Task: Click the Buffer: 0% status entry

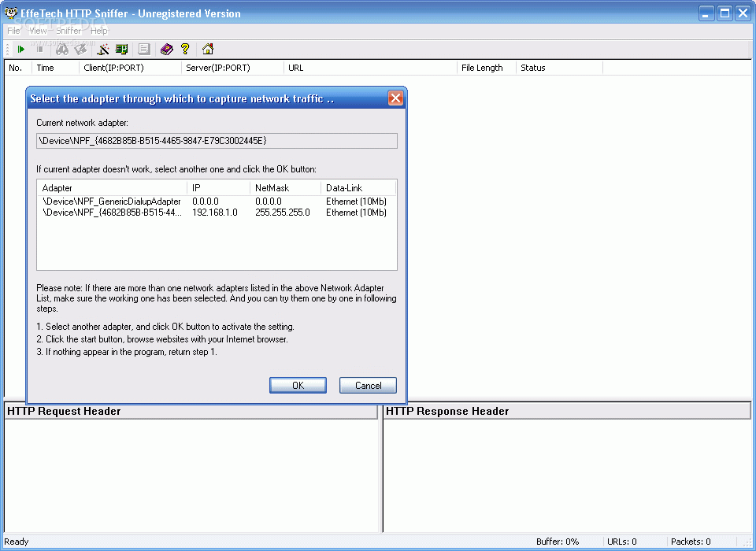Action: pos(558,542)
